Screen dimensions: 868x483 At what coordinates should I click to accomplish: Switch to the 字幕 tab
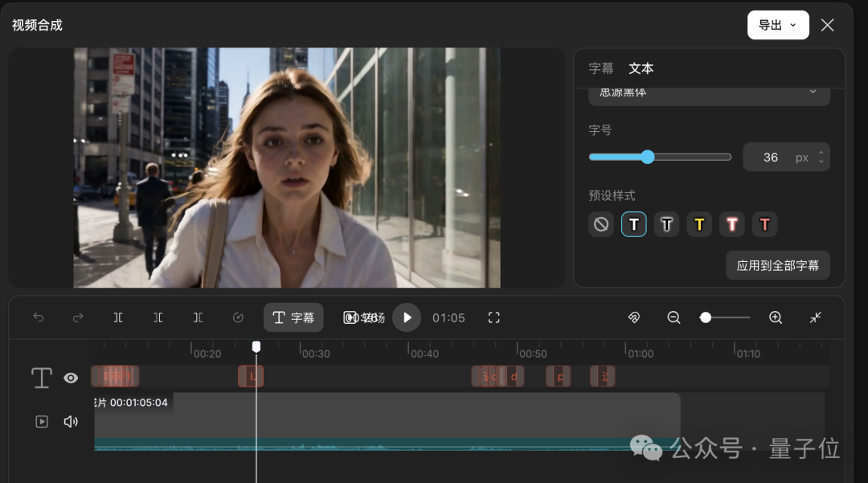(x=600, y=68)
